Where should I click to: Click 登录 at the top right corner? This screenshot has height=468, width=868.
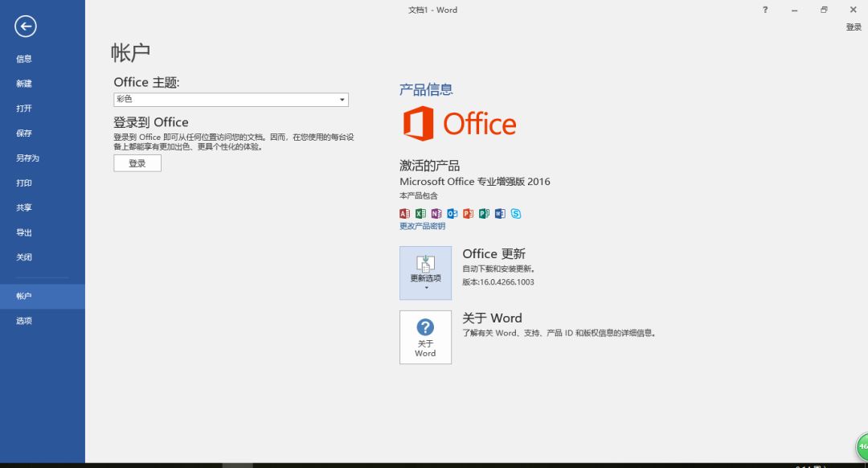click(x=852, y=27)
